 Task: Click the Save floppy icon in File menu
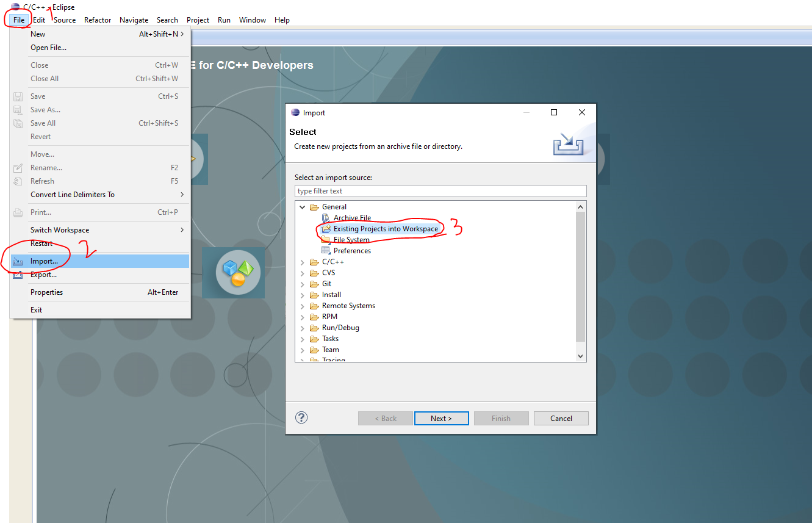18,96
